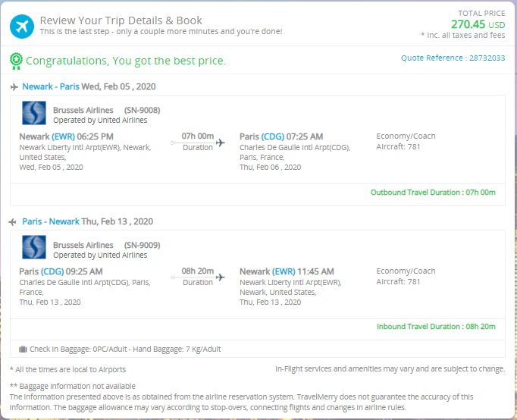This screenshot has width=517, height=420.
Task: Click the 07h 00m duration arrow plane icon
Action: coord(221,143)
